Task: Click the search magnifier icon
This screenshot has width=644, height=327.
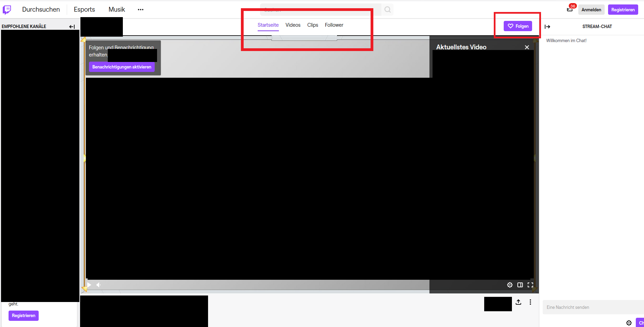Action: pos(387,10)
